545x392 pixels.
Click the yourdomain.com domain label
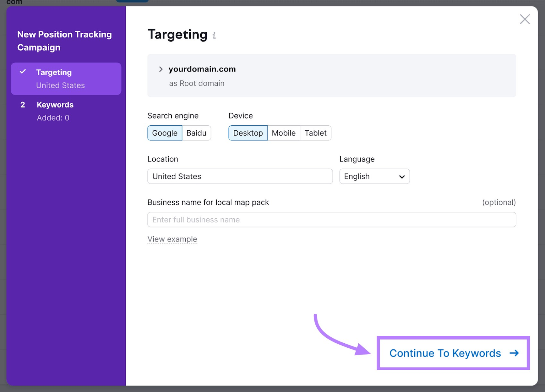(202, 69)
